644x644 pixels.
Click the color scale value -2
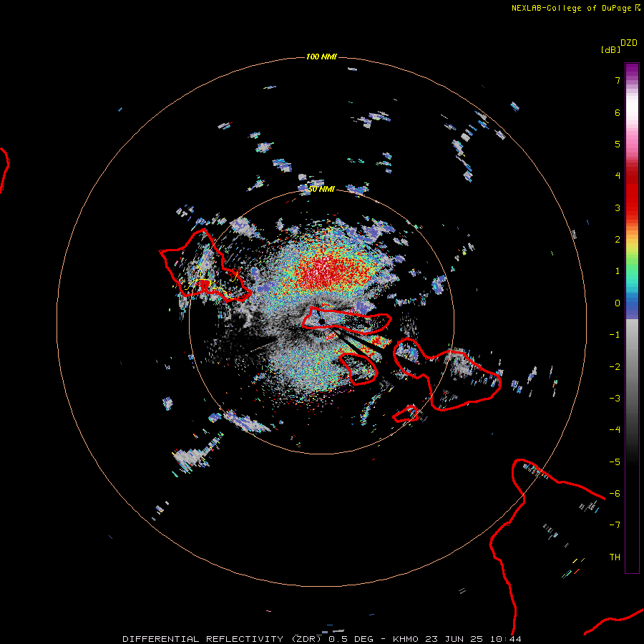click(x=615, y=367)
